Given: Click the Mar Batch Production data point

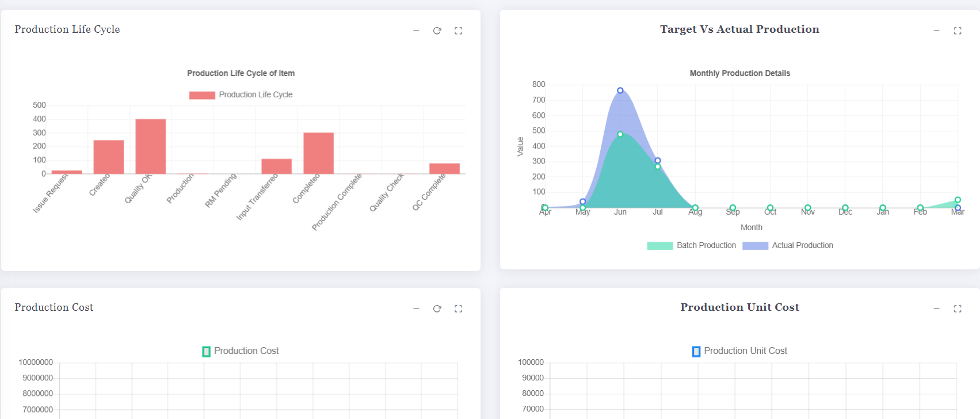Looking at the screenshot, I should pos(958,200).
